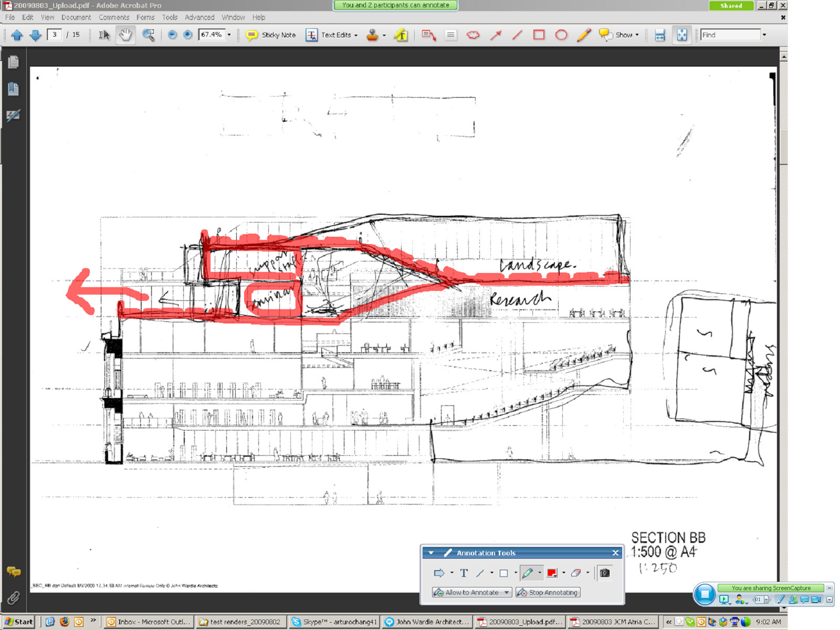Select the Text T annotation tool
Image resolution: width=840 pixels, height=630 pixels.
tap(464, 573)
